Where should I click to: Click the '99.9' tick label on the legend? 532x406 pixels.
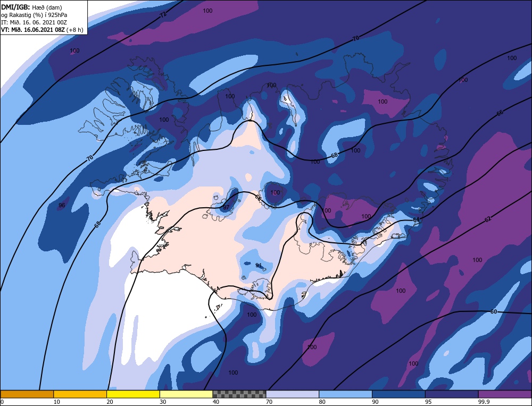coord(484,402)
